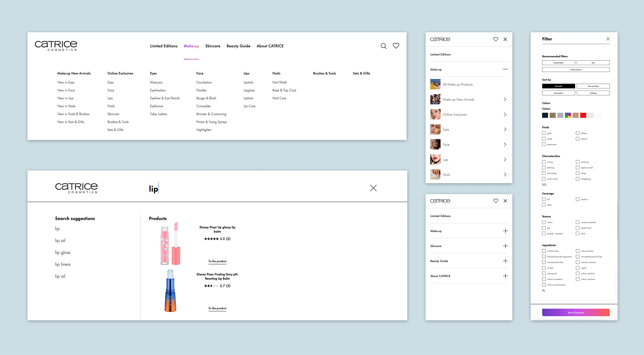Close the collapsed mobile menu with Beauty Guide

505,201
